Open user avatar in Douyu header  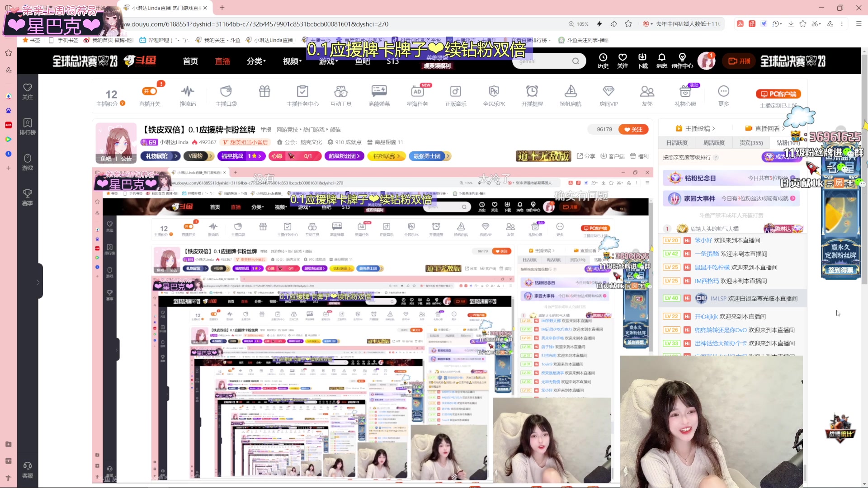[706, 61]
